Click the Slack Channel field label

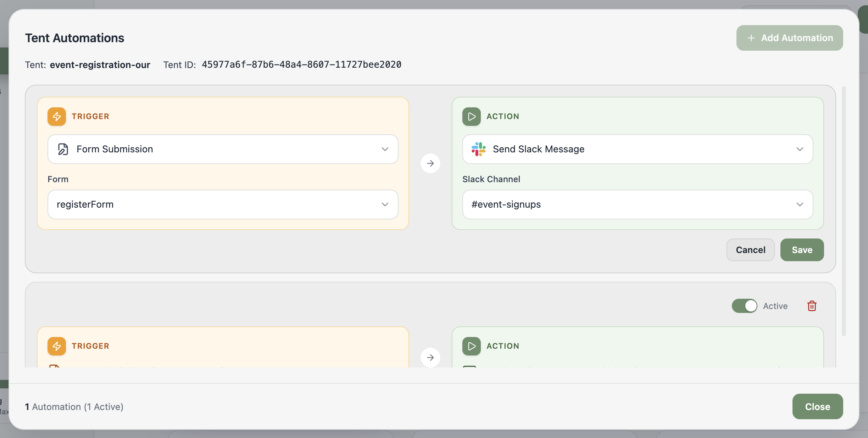(x=491, y=179)
